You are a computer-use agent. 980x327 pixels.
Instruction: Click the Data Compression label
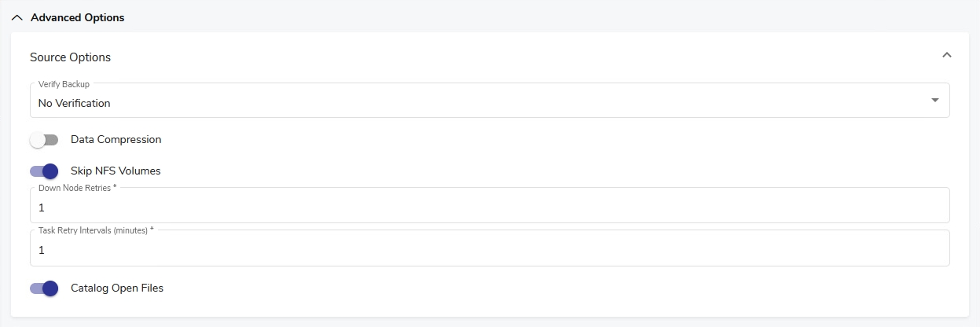[x=116, y=140]
